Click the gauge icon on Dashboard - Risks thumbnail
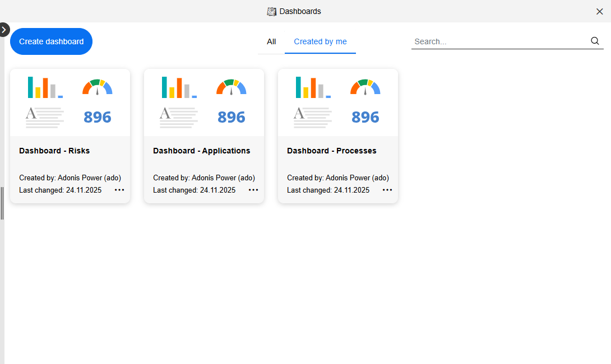This screenshot has width=611, height=364. point(97,87)
